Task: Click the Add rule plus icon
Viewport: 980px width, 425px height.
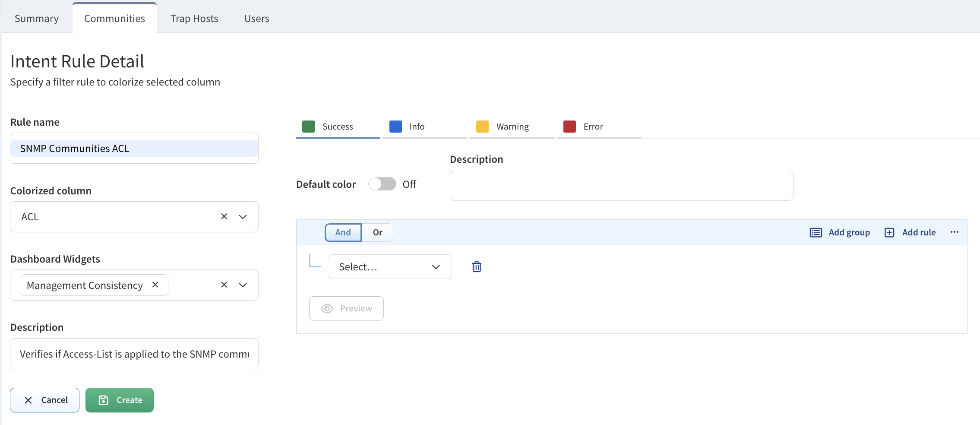Action: pos(889,232)
